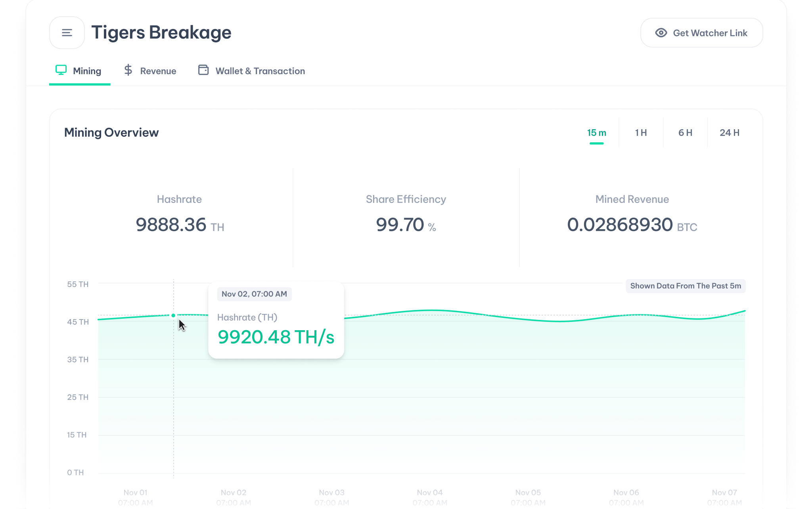812x509 pixels.
Task: Click the Mining Overview heading
Action: [111, 132]
